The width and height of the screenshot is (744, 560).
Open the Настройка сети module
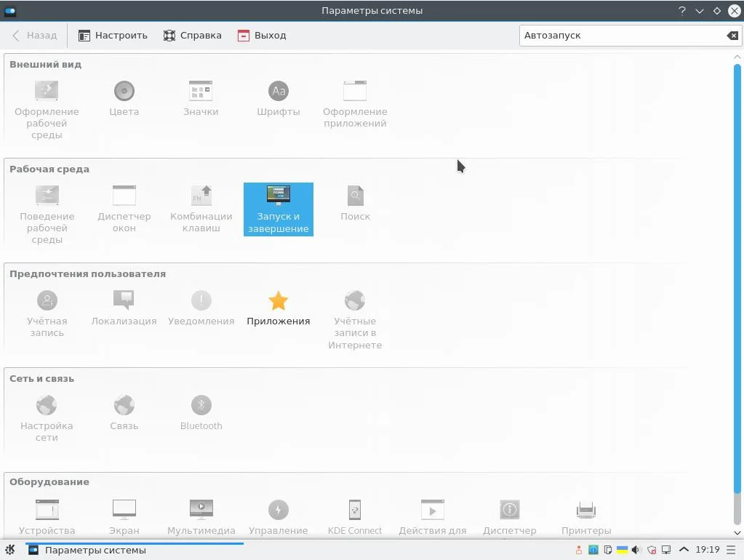coord(47,419)
